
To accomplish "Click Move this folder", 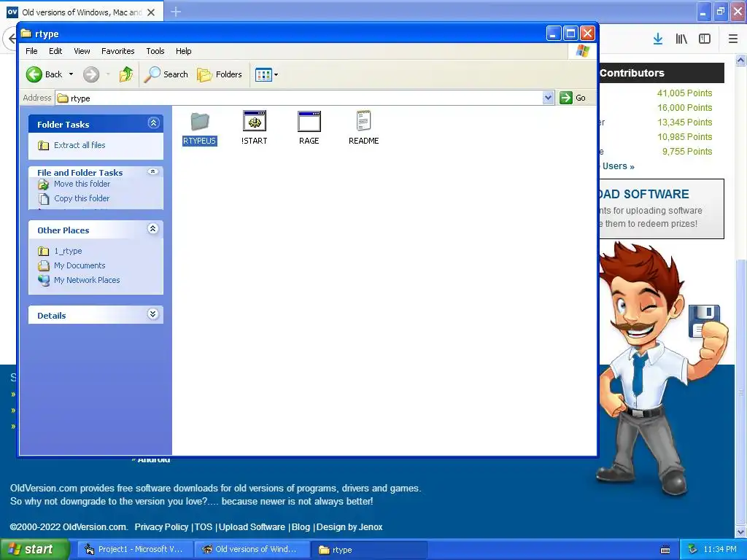I will pyautogui.click(x=82, y=184).
